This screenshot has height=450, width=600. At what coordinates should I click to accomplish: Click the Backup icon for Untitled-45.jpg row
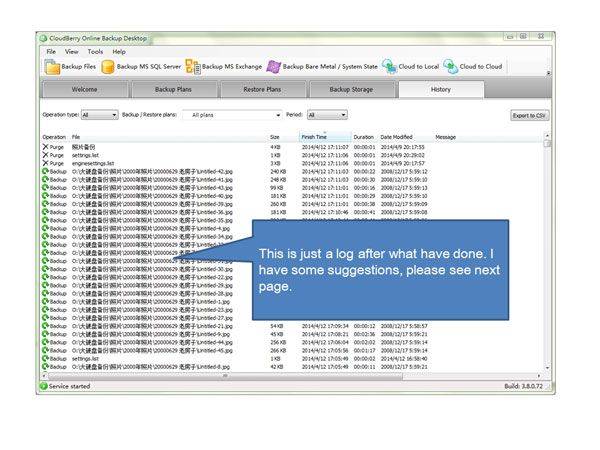[x=46, y=350]
